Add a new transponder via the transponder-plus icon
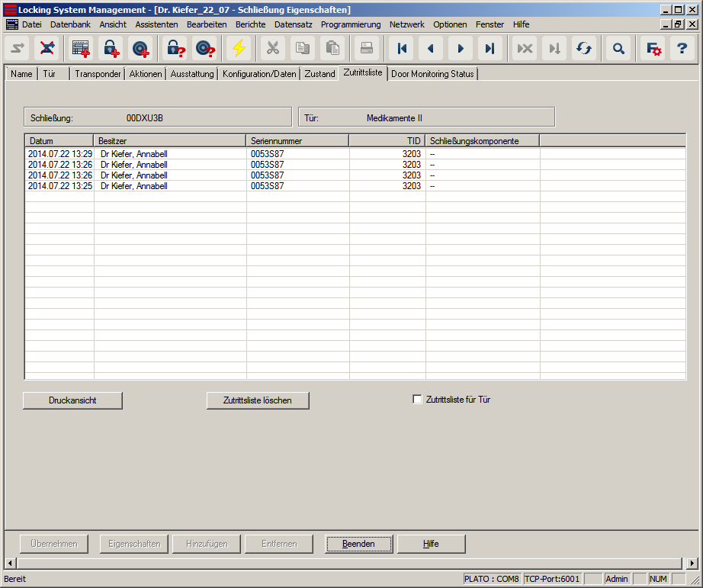This screenshot has width=703, height=588. [x=142, y=48]
